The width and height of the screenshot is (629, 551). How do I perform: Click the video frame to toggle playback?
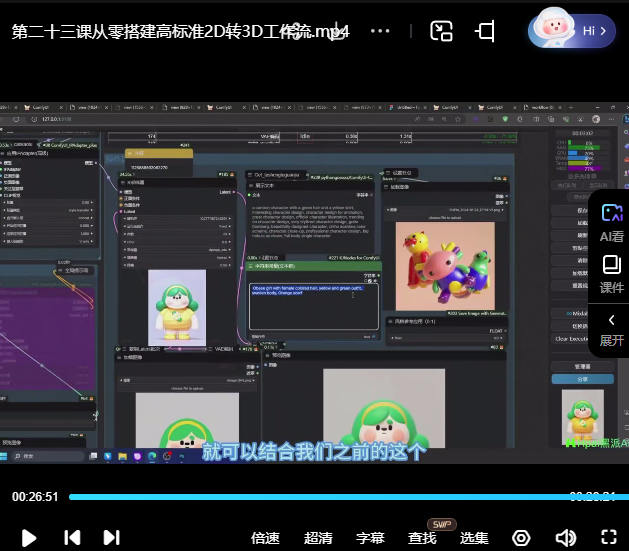(x=300, y=280)
